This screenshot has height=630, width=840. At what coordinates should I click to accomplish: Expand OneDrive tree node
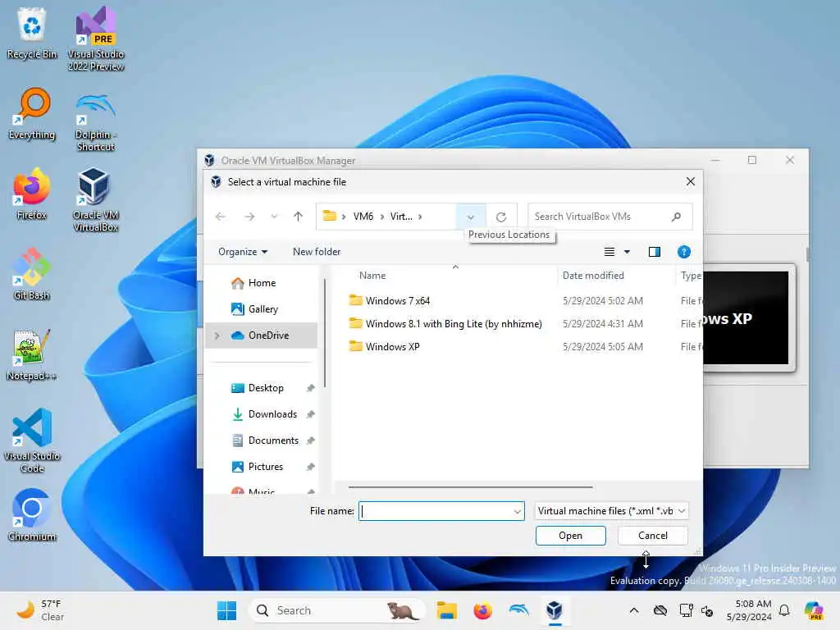[x=217, y=336]
